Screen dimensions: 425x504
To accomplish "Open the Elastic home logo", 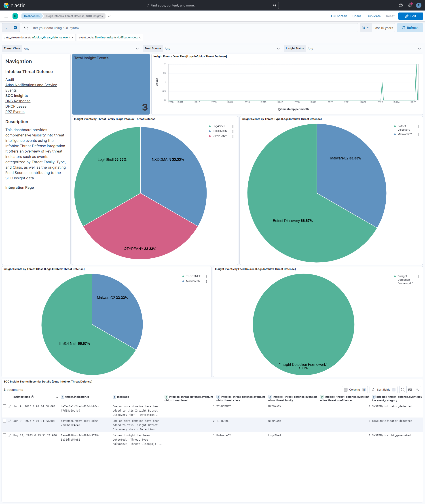I will point(15,5).
